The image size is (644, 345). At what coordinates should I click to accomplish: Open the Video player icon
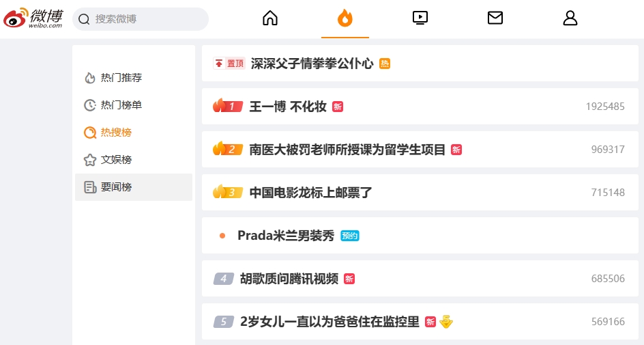tap(420, 18)
